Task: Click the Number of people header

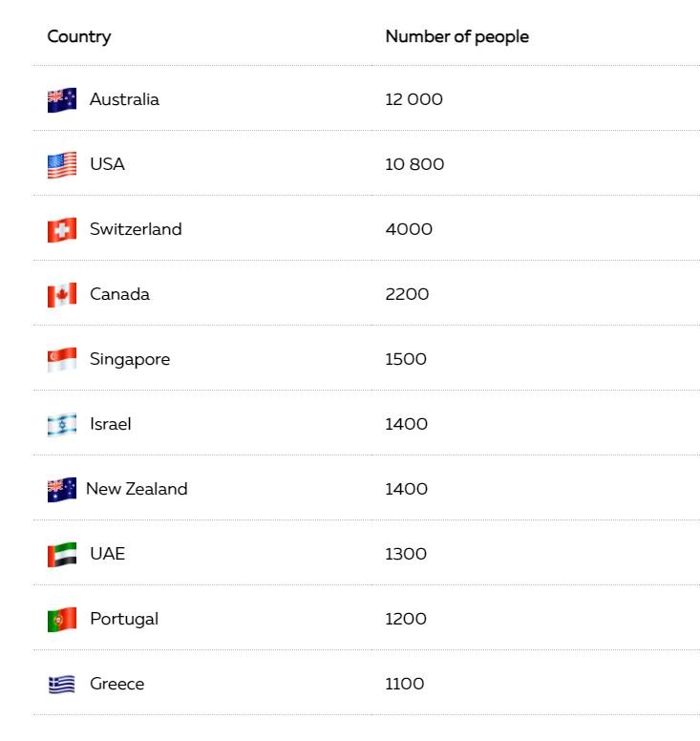Action: tap(457, 37)
